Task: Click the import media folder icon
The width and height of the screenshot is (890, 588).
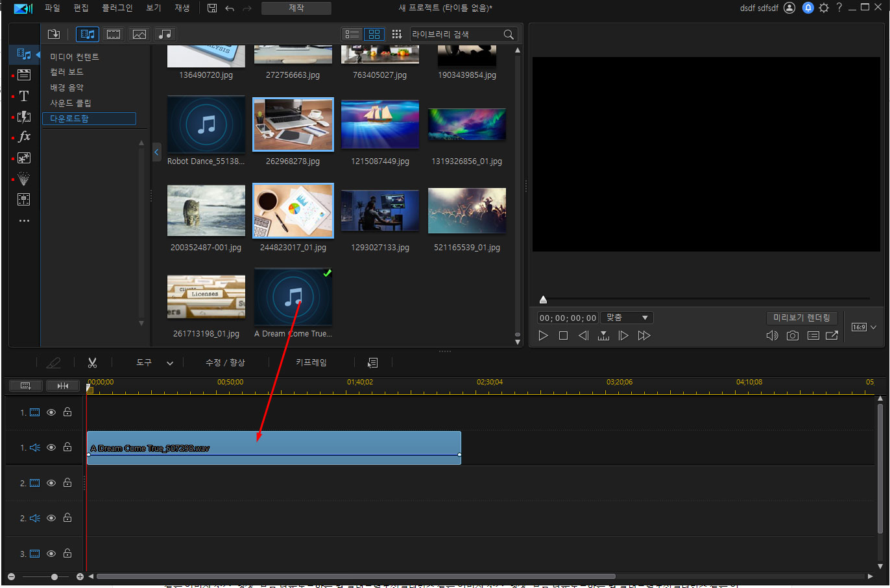Action: click(x=54, y=34)
